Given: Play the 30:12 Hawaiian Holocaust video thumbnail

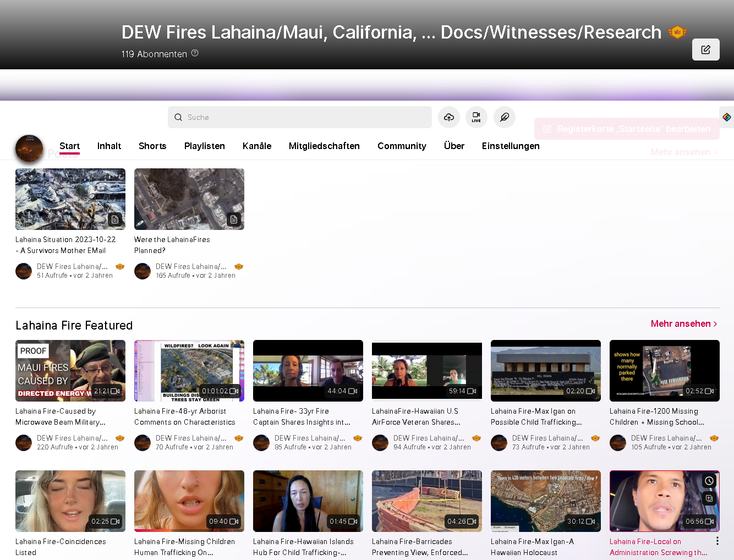Looking at the screenshot, I should (x=546, y=501).
